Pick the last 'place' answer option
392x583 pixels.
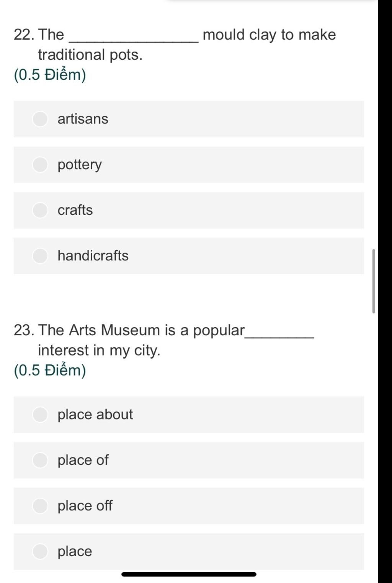click(x=40, y=551)
